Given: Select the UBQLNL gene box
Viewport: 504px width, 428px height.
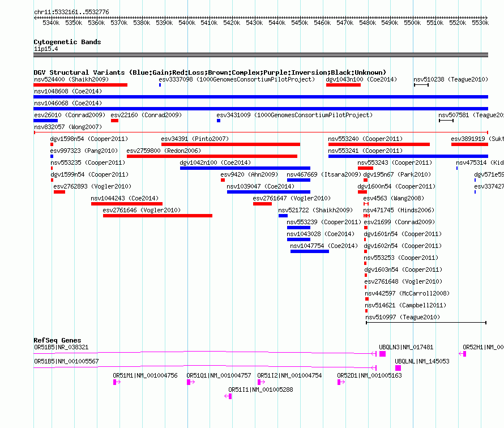Looking at the screenshot, I should [x=398, y=368].
